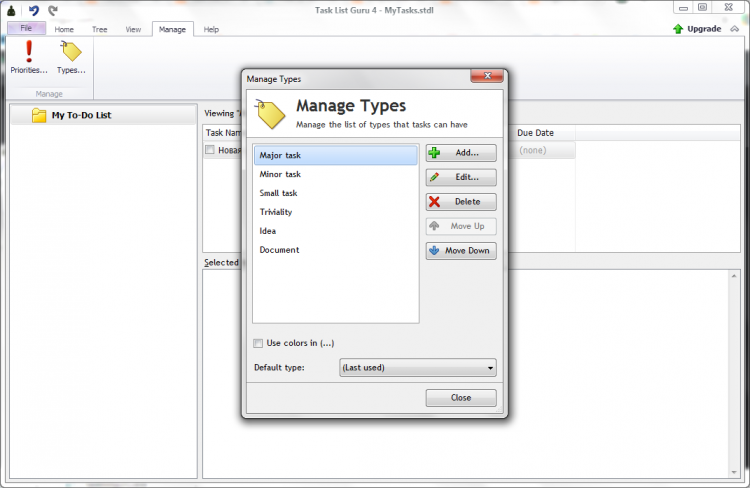This screenshot has height=488, width=750.
Task: Edit the selected type
Action: (x=461, y=177)
